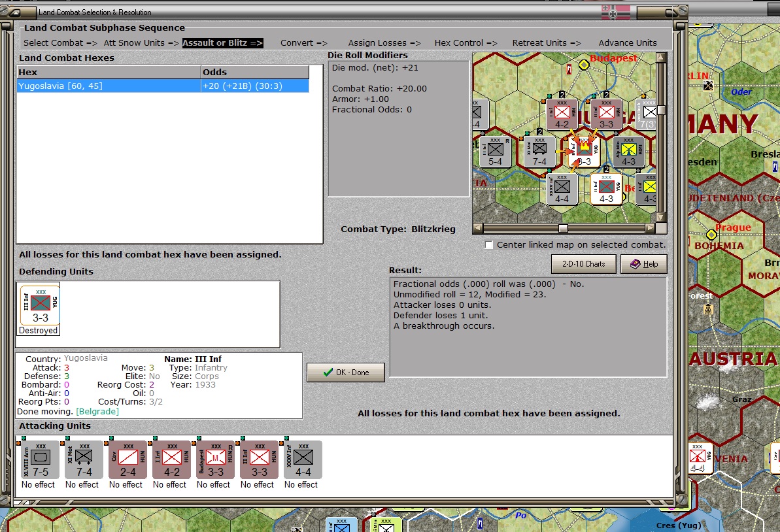Select II Inf 3-3 in Attacking Units list
Screen dimensions: 780x532
259,459
